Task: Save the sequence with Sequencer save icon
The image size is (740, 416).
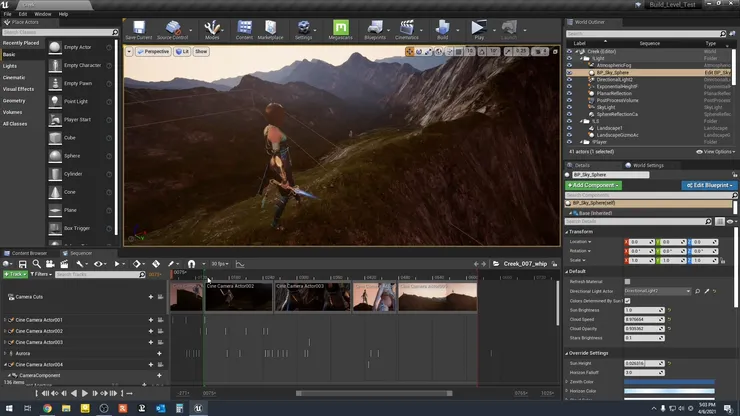Action: tap(22, 264)
